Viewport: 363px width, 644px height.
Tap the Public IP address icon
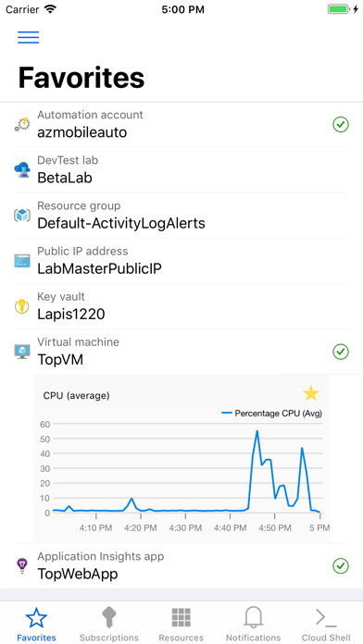(22, 261)
